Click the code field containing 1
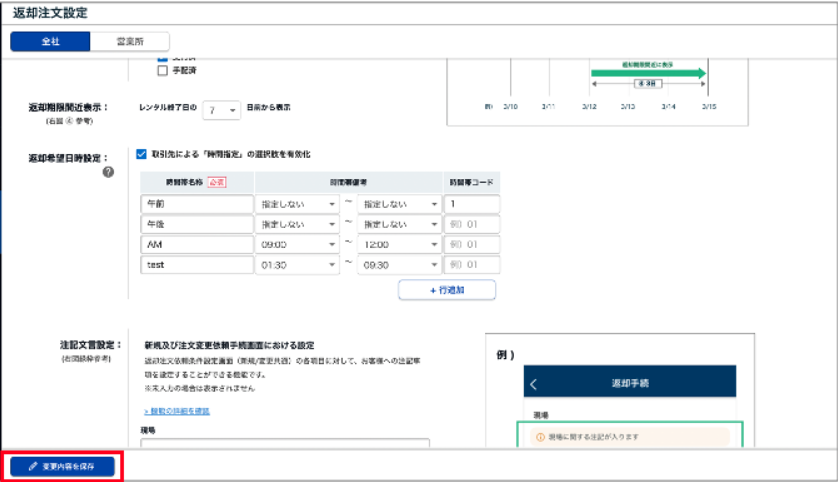838x482 pixels. 471,203
